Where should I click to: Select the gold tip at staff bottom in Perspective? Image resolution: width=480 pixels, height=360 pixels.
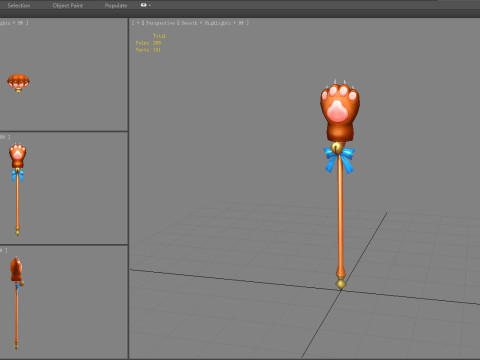click(x=341, y=284)
